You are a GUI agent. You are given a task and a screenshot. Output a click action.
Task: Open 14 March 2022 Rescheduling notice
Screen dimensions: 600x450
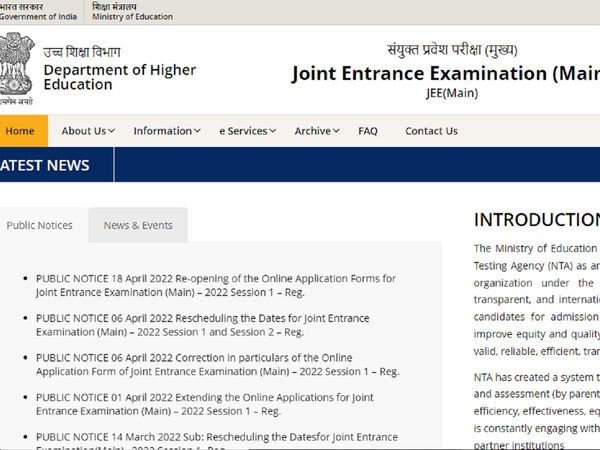point(217,441)
